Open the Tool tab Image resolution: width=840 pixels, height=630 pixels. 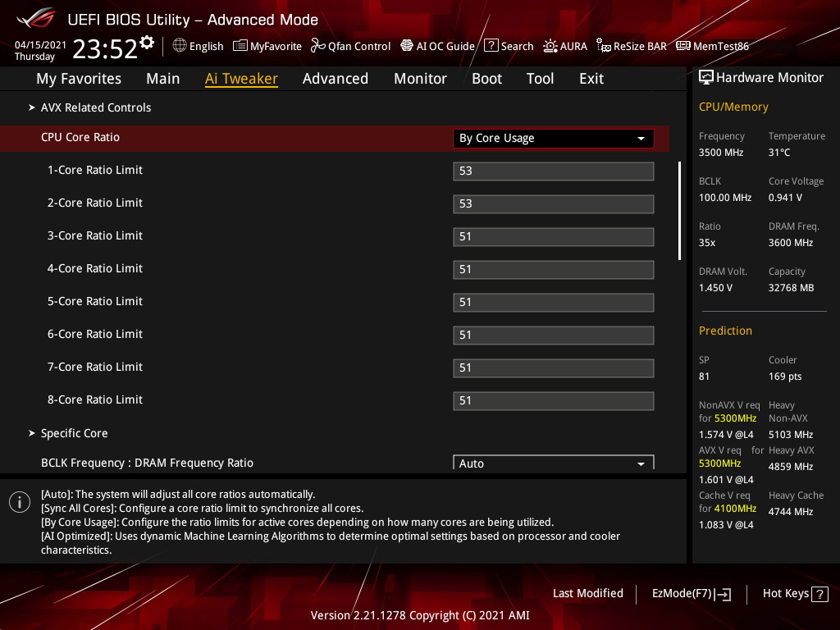click(540, 79)
